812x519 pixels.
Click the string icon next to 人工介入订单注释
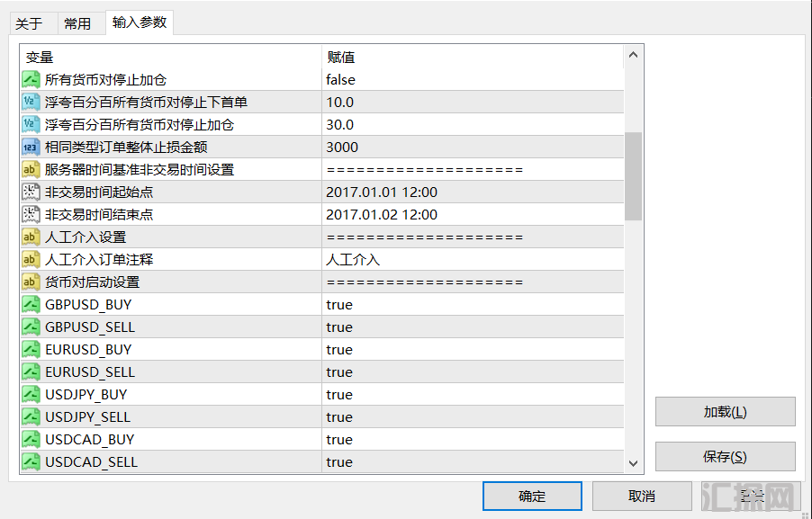click(x=31, y=260)
